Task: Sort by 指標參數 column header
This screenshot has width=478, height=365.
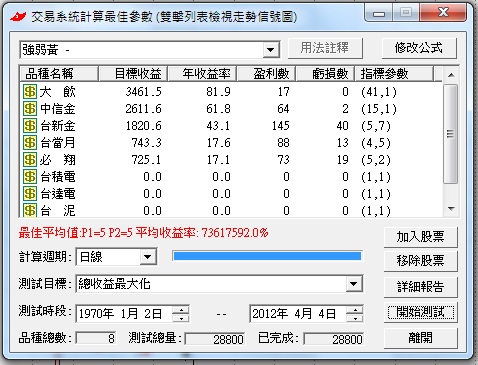Action: pos(394,73)
